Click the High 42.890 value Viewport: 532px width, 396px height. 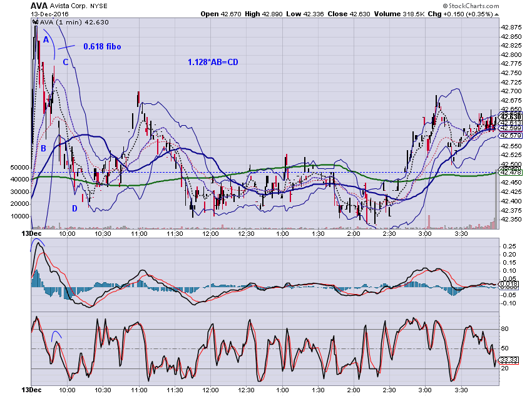pos(263,14)
